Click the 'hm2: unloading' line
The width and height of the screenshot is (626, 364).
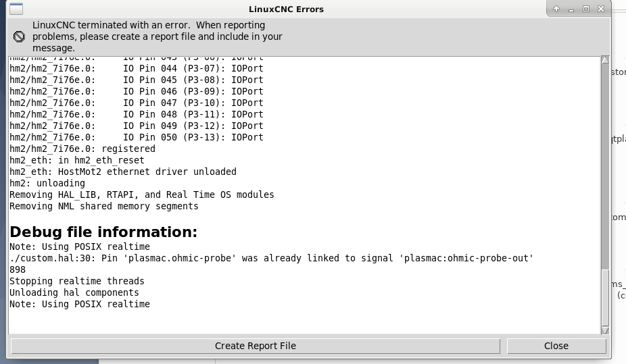[x=47, y=184]
